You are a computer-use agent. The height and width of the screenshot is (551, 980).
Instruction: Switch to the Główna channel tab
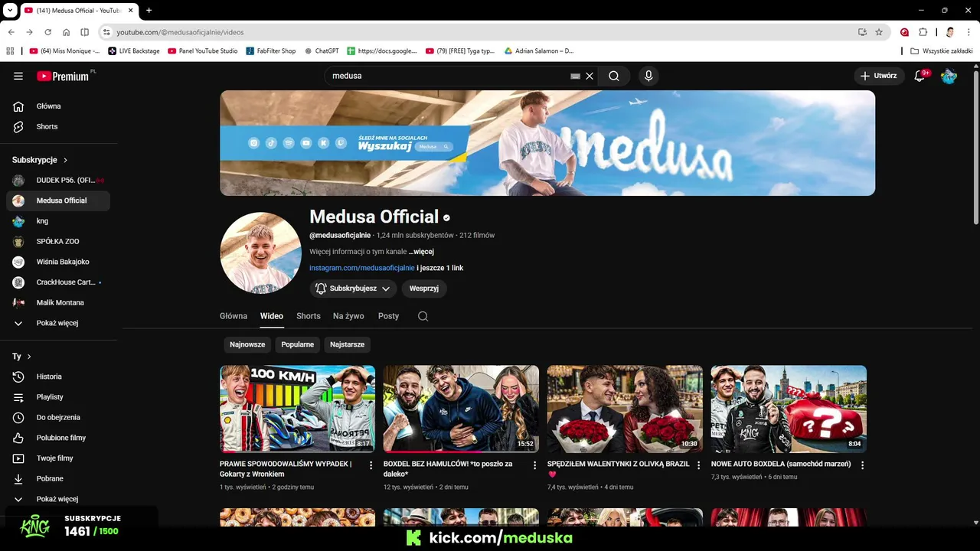tap(234, 316)
